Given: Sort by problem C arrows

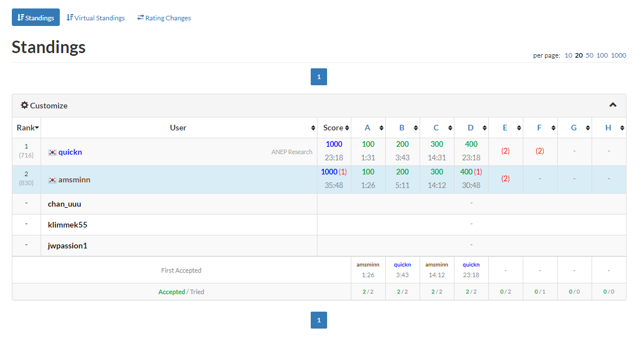Looking at the screenshot, I should (451, 128).
